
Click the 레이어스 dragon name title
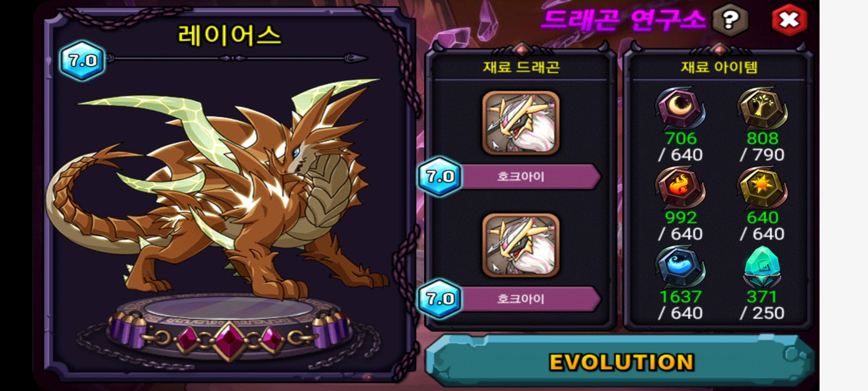[229, 35]
